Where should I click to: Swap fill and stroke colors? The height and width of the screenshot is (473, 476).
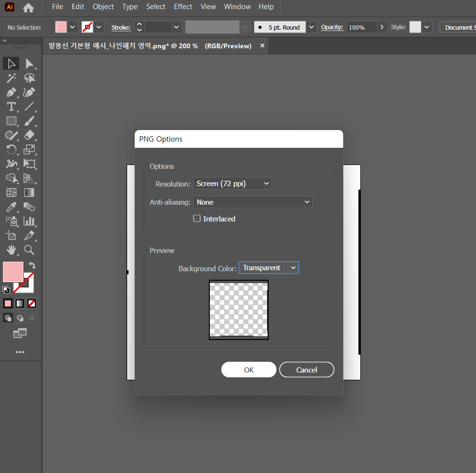[x=32, y=265]
